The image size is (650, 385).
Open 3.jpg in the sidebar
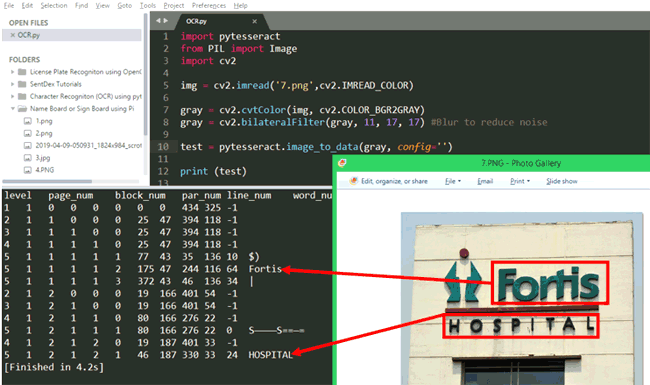click(x=43, y=158)
